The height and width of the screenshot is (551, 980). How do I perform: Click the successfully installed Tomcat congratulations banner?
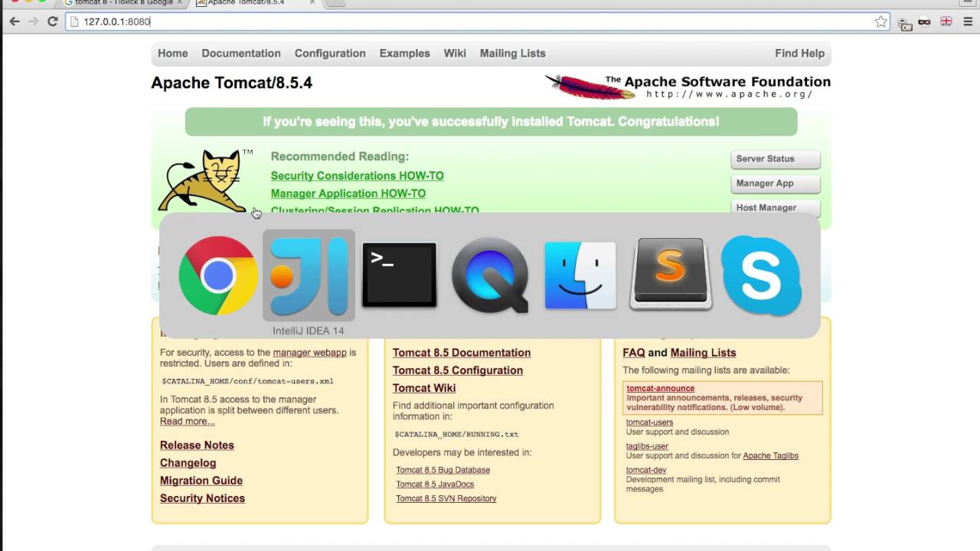tap(491, 122)
